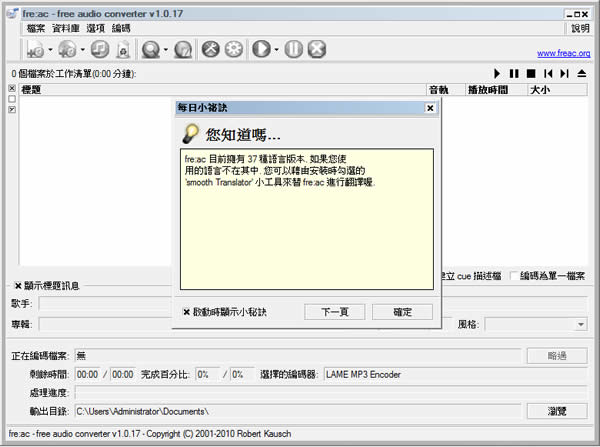Screen dimensions: 600x447
Task: Click the 標題 column header
Action: 223,90
